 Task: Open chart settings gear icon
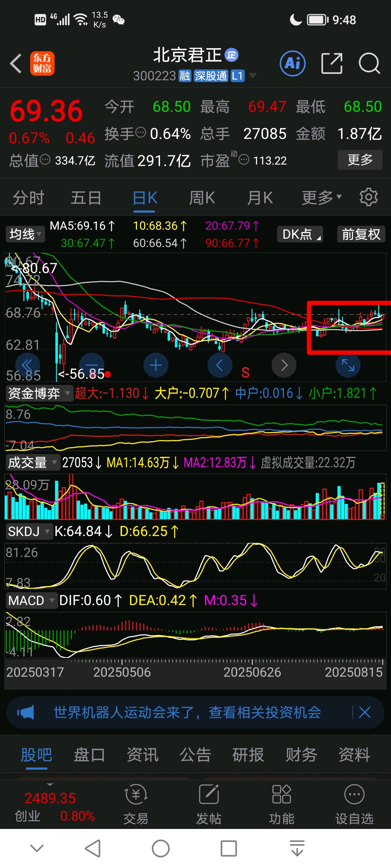369,197
